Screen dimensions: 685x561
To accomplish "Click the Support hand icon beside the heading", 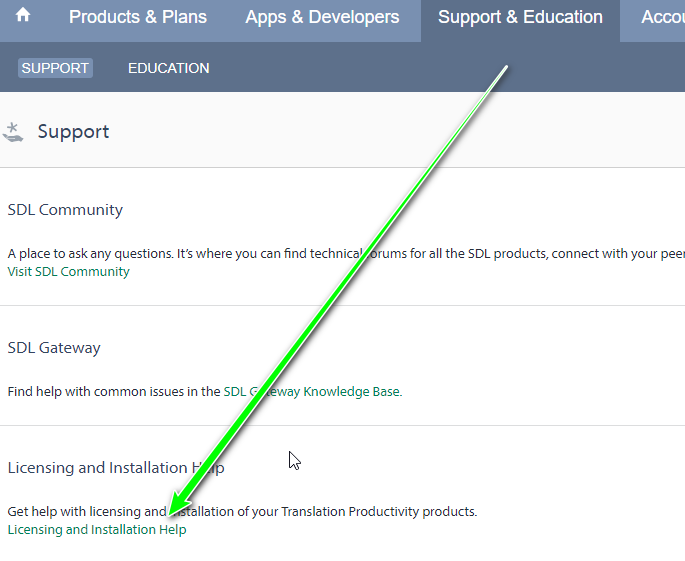I will (x=13, y=132).
